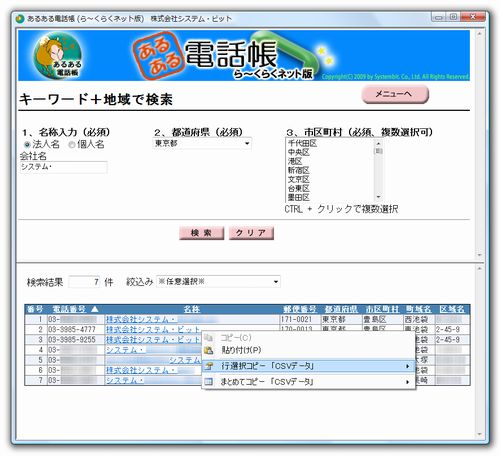This screenshot has height=456, width=500.
Task: Choose 行選択コピー「CSVデータ」 in the context menu
Action: (x=308, y=366)
